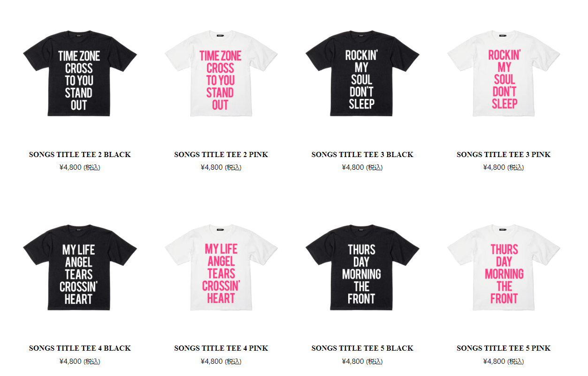Image resolution: width=588 pixels, height=376 pixels.
Task: Open SONGS TITLE TEE 4 BLACK link
Action: pyautogui.click(x=80, y=348)
